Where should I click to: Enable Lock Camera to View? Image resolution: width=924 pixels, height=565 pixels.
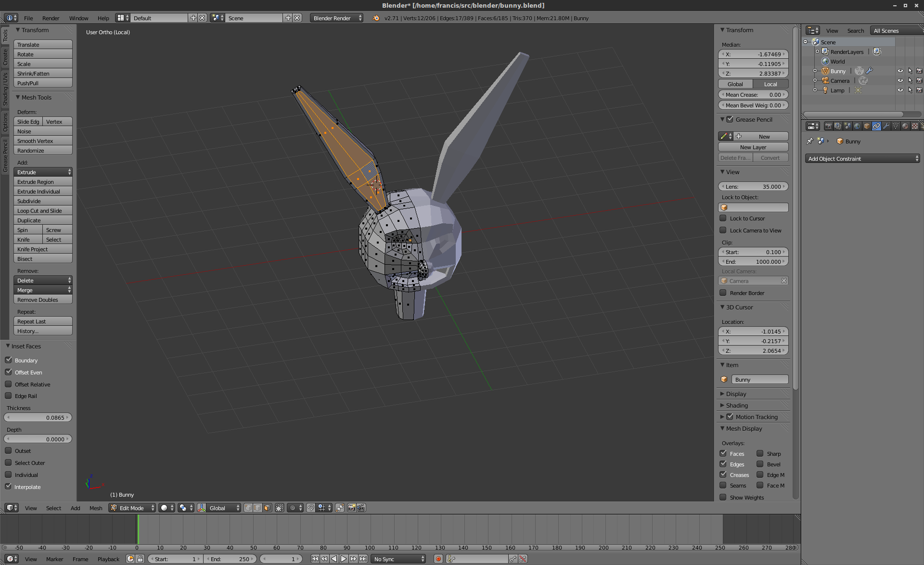[723, 230]
